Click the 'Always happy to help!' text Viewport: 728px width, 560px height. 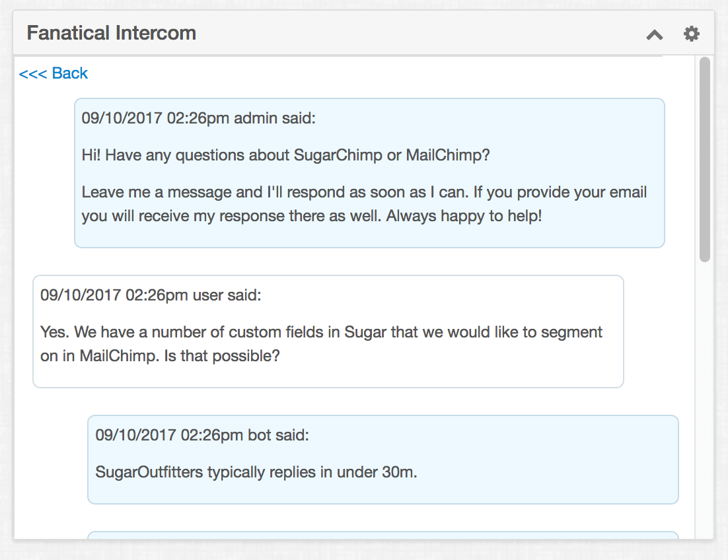(464, 216)
